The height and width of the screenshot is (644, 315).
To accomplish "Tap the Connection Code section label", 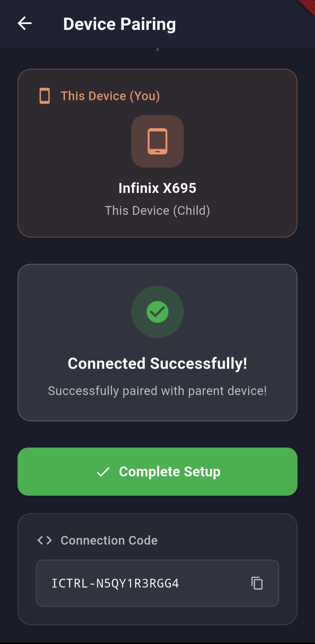I will pyautogui.click(x=109, y=540).
